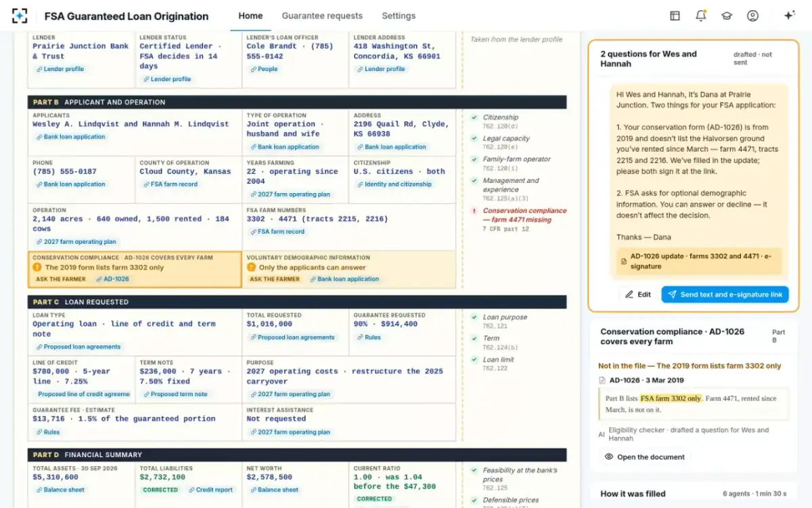Open the Credit report link under Total Liabilities

[210, 490]
